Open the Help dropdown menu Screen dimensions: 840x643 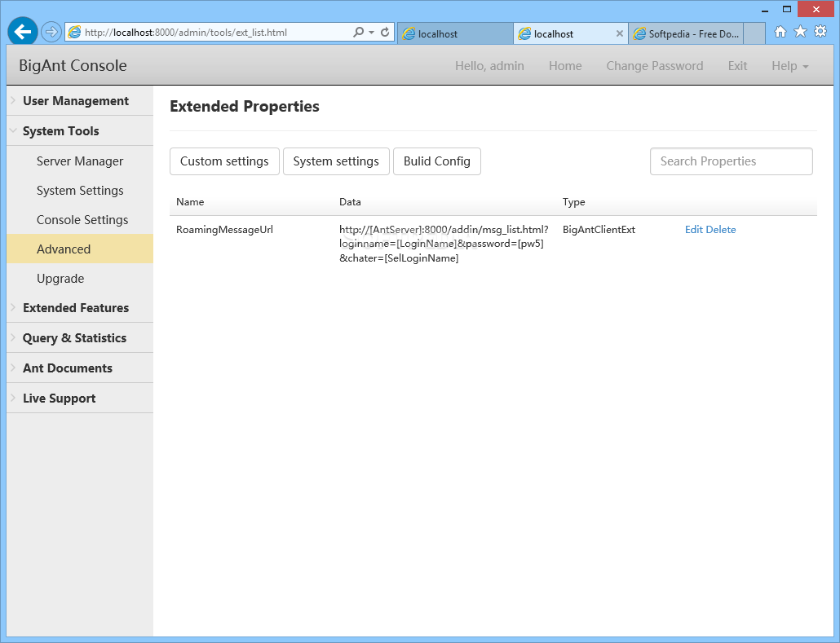pyautogui.click(x=790, y=66)
